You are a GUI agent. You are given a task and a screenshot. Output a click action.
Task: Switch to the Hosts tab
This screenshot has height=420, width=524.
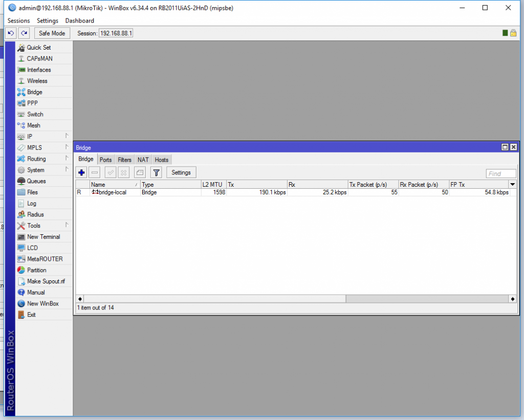pyautogui.click(x=162, y=160)
